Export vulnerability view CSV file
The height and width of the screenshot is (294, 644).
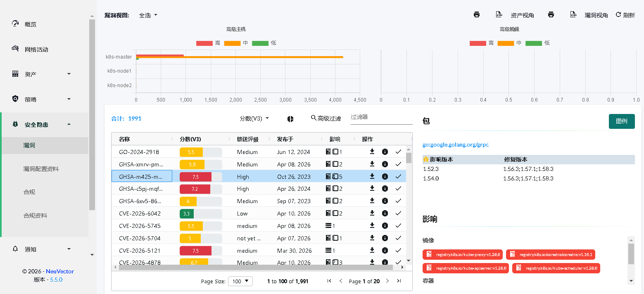573,15
